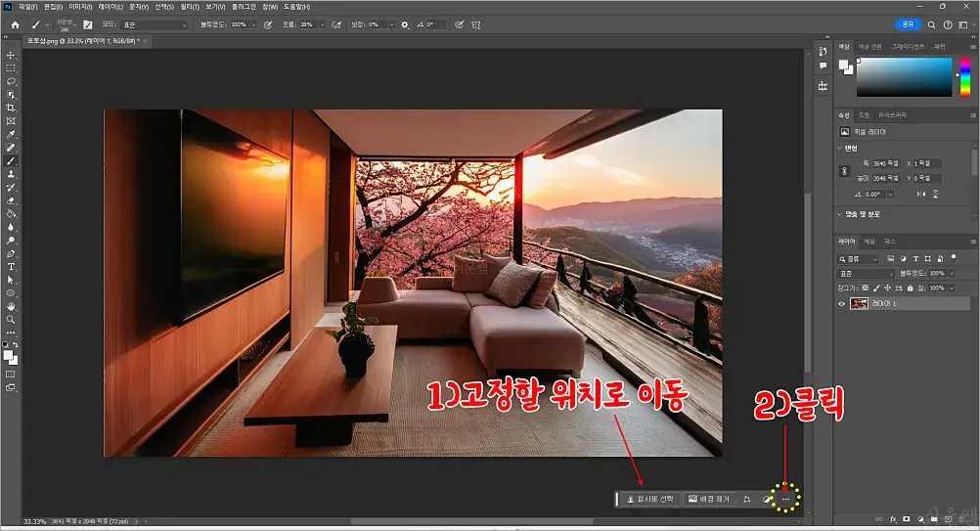Click the foreground color swatch in toolbar
Viewport: 980px width, 531px height.
[x=8, y=355]
